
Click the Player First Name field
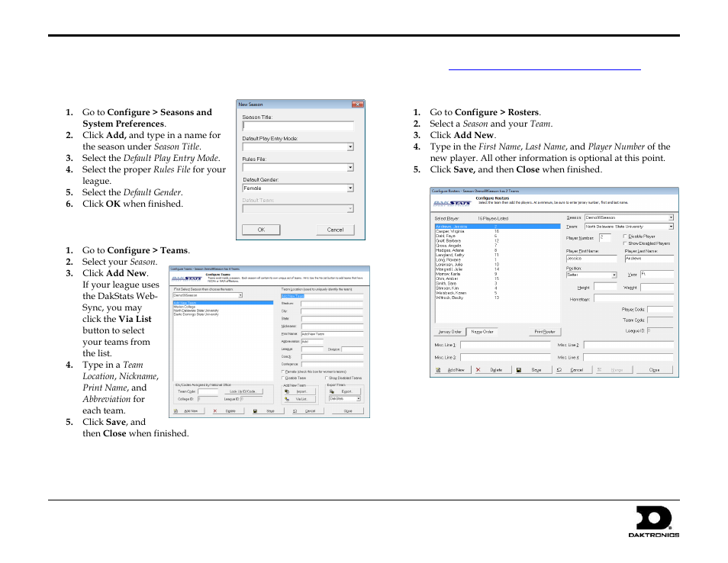(x=591, y=259)
